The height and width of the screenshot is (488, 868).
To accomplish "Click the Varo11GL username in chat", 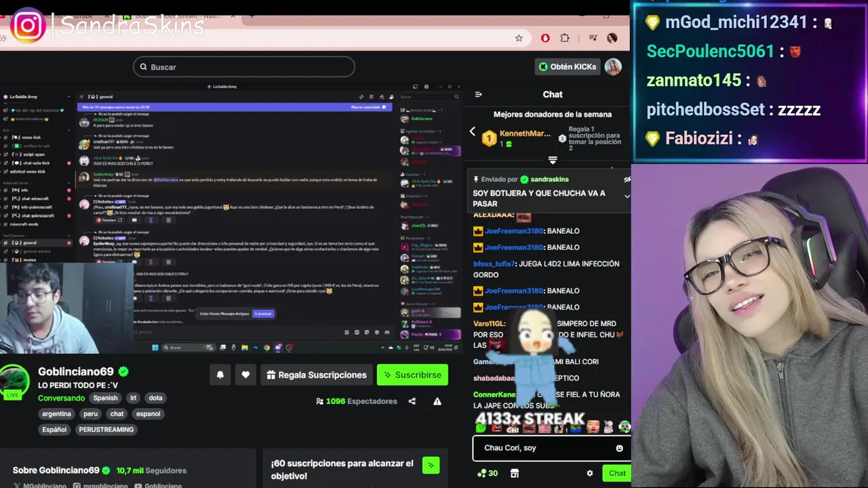I will point(489,324).
